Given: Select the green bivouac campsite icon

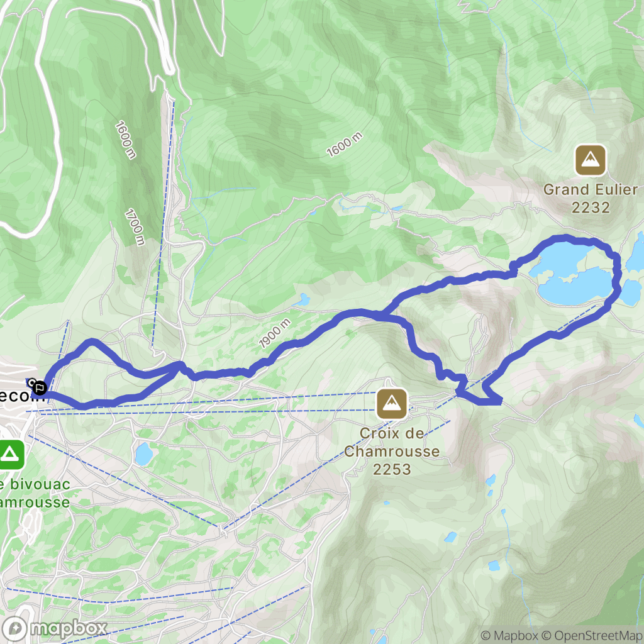Looking at the screenshot, I should pos(9,455).
